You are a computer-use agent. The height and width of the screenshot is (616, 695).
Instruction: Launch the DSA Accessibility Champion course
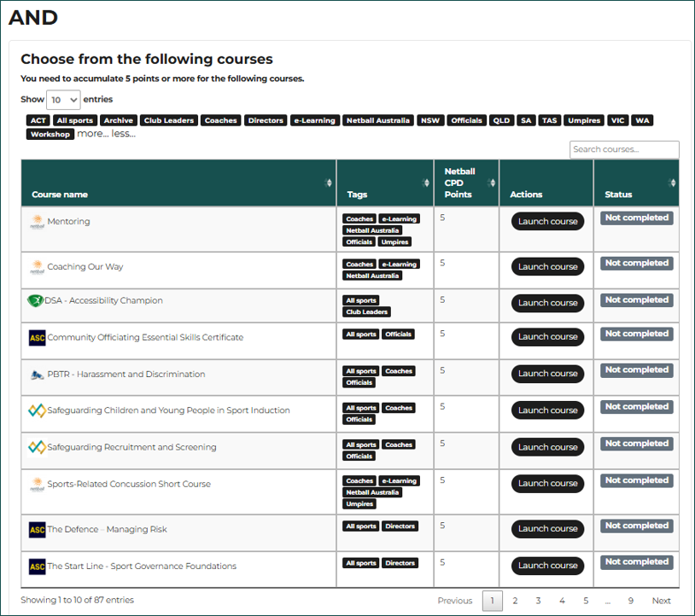click(548, 303)
